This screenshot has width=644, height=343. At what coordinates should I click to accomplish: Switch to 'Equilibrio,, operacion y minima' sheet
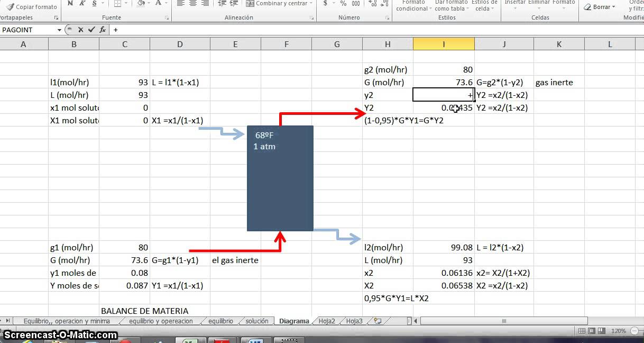click(x=67, y=321)
